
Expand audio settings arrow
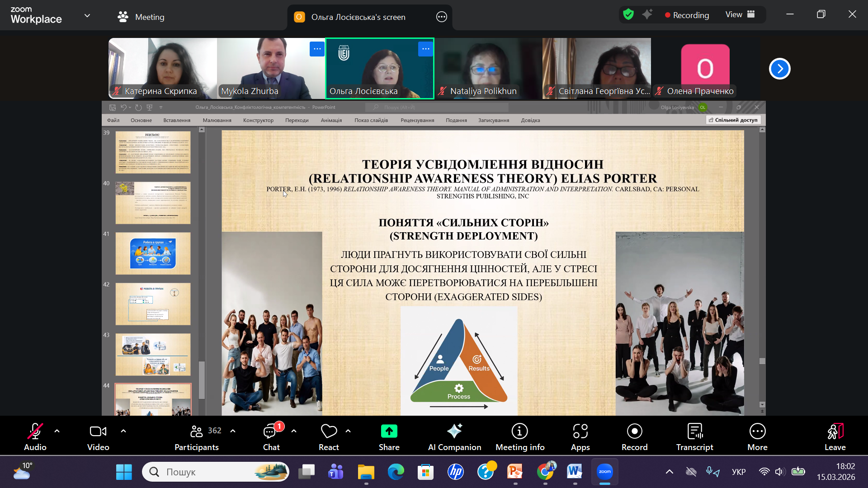[x=57, y=431]
